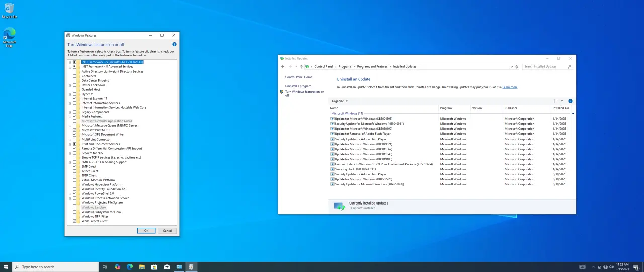Screen dimensions: 644x272
Task: Click the taskbar search box
Action: tap(55, 267)
